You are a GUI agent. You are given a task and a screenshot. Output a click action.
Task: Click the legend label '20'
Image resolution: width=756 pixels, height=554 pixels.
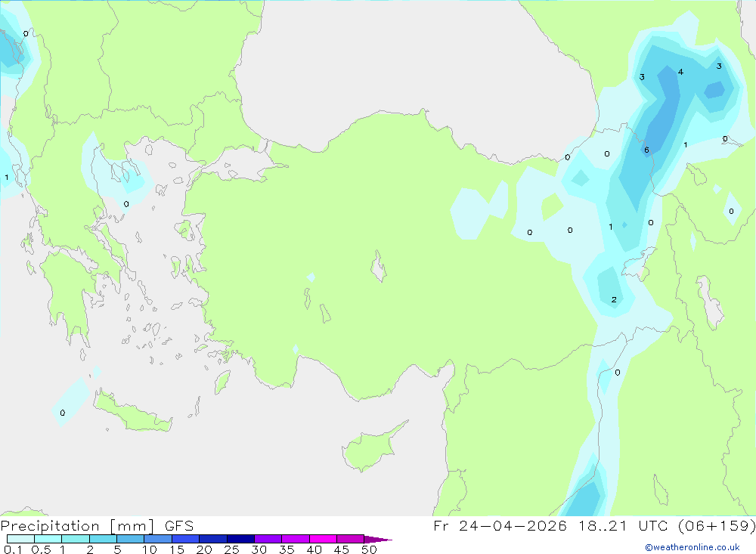click(204, 549)
